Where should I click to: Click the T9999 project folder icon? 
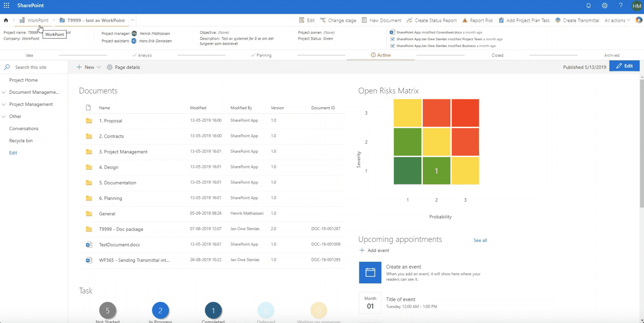[62, 20]
